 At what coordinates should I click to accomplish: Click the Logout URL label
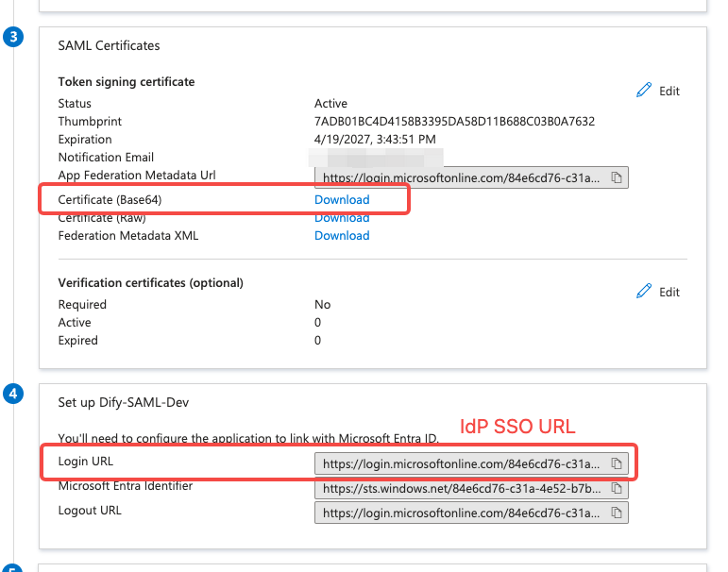(90, 511)
